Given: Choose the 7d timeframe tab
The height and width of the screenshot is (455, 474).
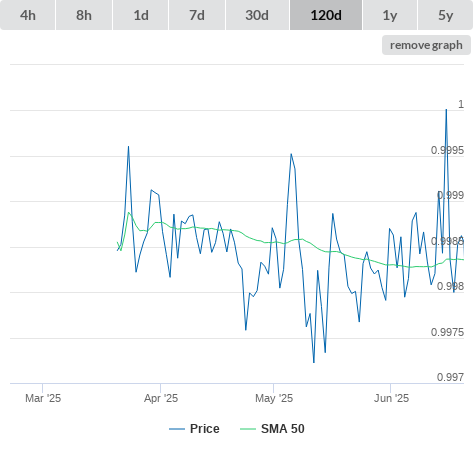Looking at the screenshot, I should (197, 15).
